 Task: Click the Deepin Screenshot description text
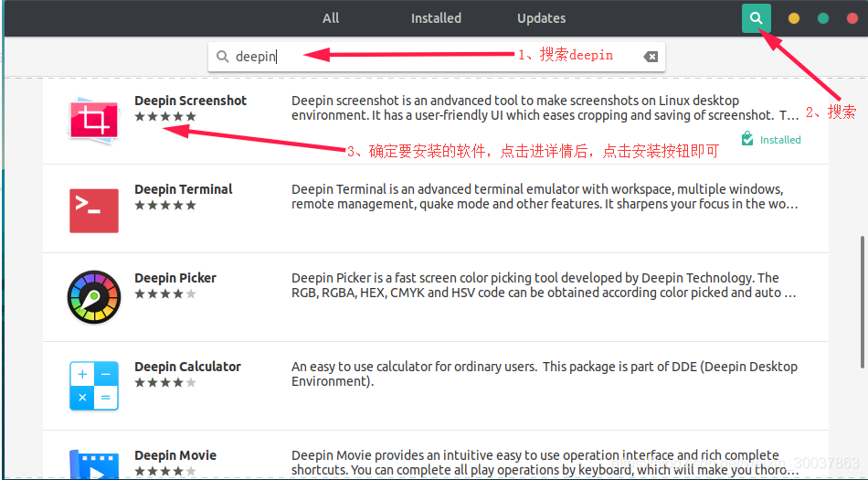point(545,108)
